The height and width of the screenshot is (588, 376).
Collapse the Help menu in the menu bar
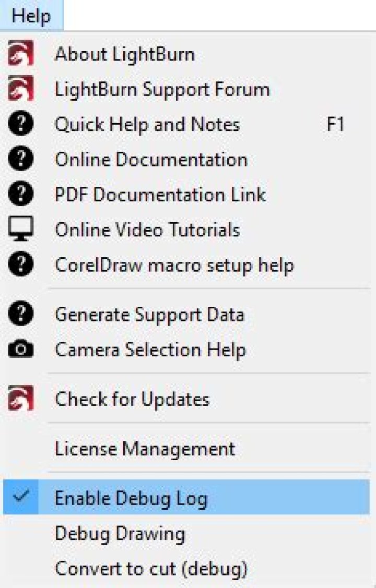(31, 16)
